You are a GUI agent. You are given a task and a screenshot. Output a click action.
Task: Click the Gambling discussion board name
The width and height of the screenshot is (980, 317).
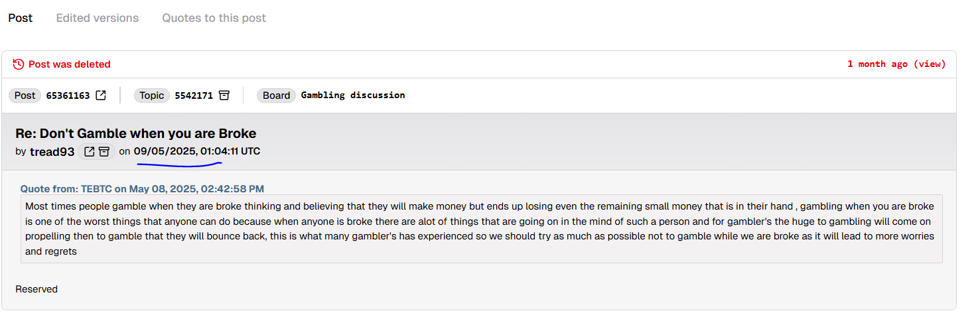pos(353,95)
